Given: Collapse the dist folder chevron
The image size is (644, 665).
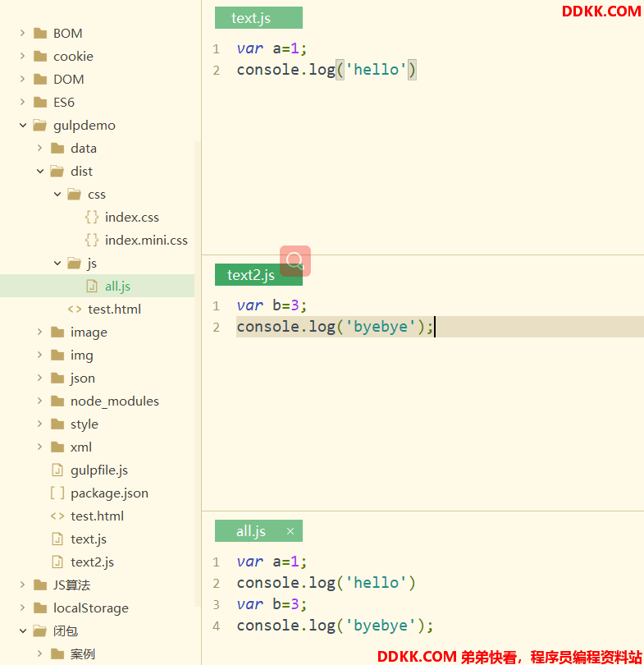Looking at the screenshot, I should pyautogui.click(x=40, y=171).
